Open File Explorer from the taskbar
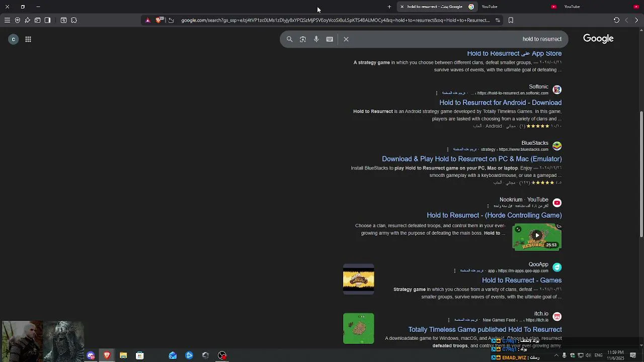644x362 pixels. tap(123, 355)
